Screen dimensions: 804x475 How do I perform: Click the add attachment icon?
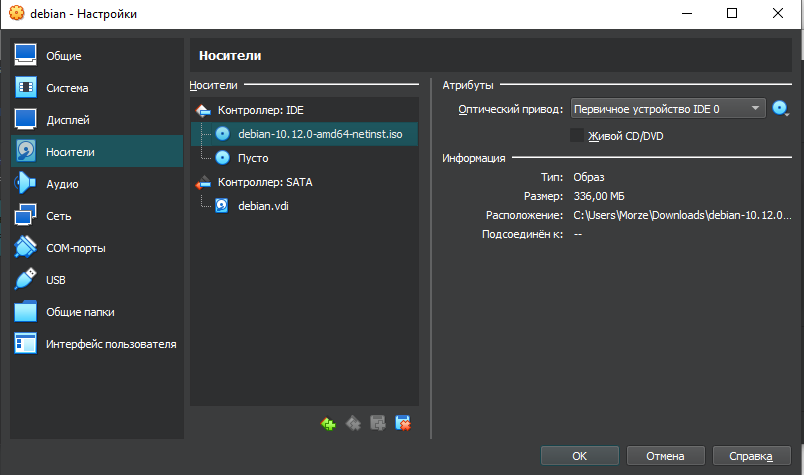tap(378, 424)
